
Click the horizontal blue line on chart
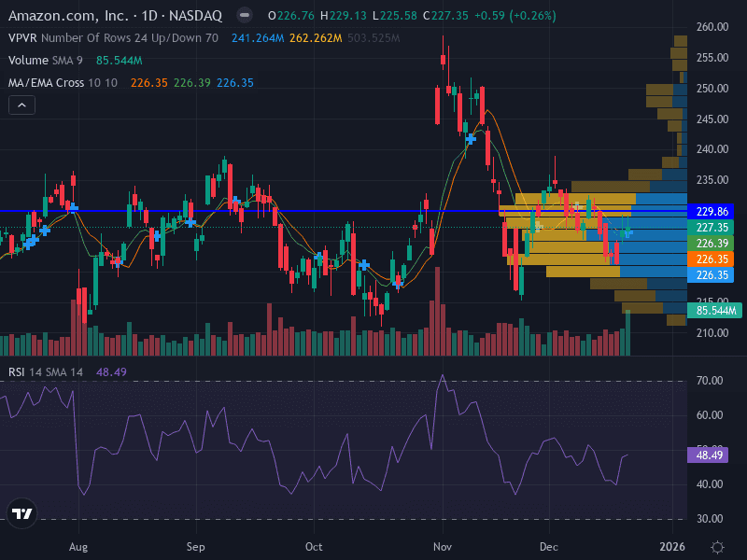tap(343, 211)
